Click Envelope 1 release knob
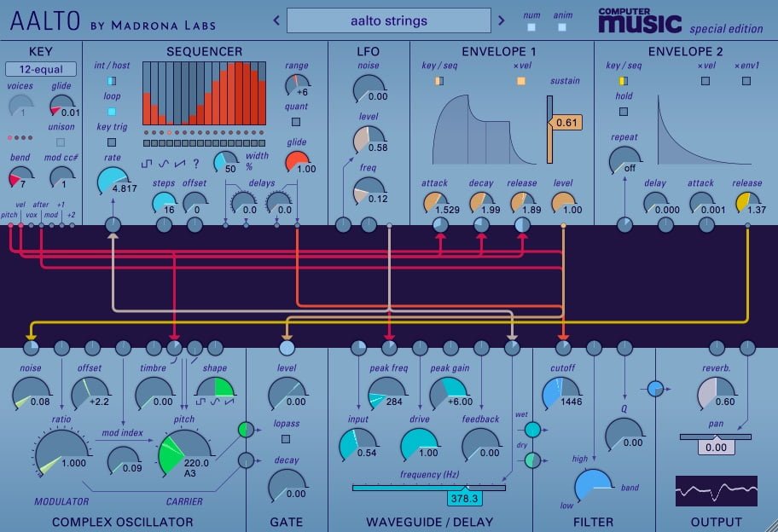 click(x=522, y=203)
